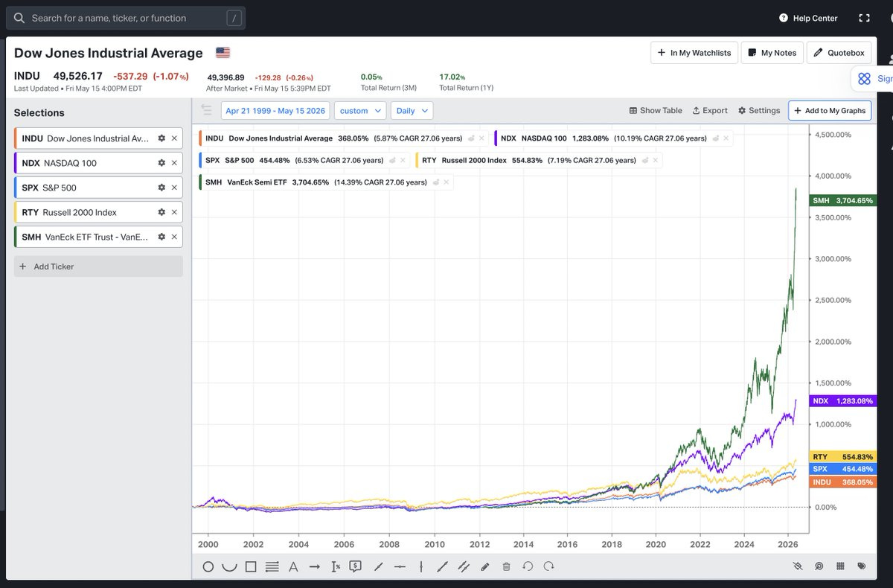Image resolution: width=893 pixels, height=588 pixels.
Task: Add the dollar price note annotation
Action: pos(355,566)
